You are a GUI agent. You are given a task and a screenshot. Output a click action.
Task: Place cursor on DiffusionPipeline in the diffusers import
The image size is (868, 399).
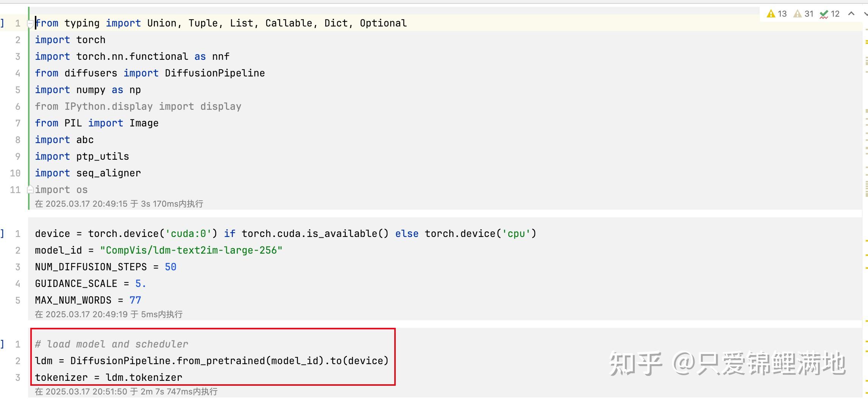tap(215, 73)
